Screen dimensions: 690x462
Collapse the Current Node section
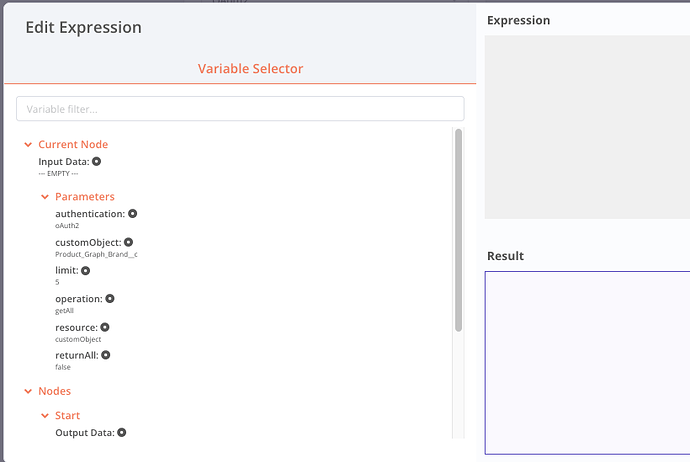pos(28,145)
